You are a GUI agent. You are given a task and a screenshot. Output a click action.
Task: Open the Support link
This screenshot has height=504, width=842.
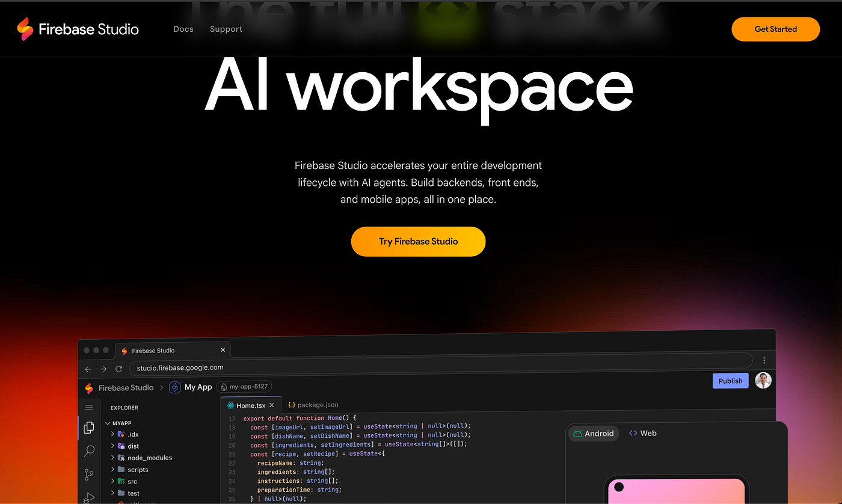(226, 29)
